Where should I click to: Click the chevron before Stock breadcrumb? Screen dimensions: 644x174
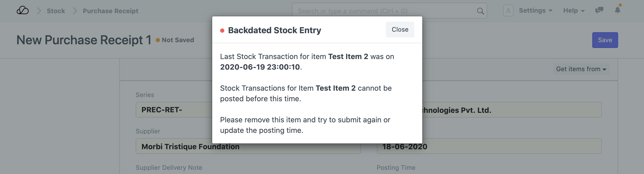click(x=39, y=11)
